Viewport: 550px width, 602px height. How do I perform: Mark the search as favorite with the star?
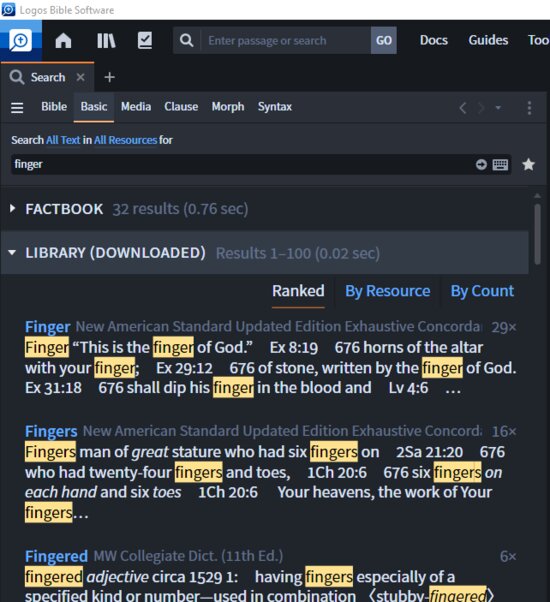[x=529, y=164]
